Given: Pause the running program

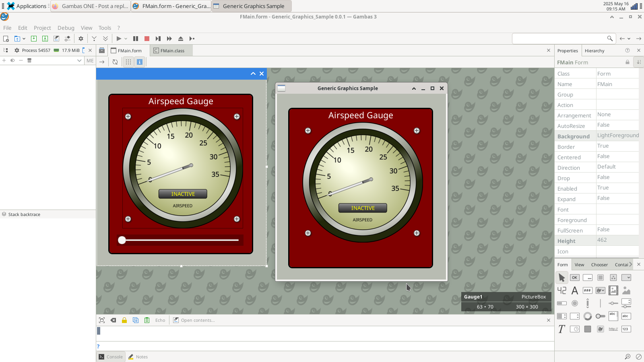Looking at the screenshot, I should pos(136,39).
